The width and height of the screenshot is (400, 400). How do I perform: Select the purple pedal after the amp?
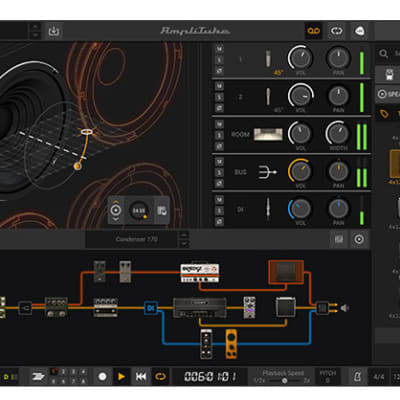[249, 307]
